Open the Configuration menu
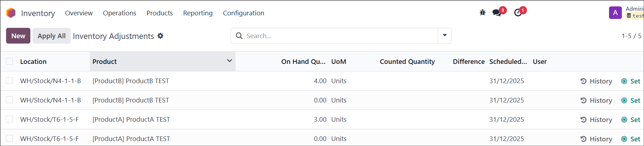 pos(243,13)
